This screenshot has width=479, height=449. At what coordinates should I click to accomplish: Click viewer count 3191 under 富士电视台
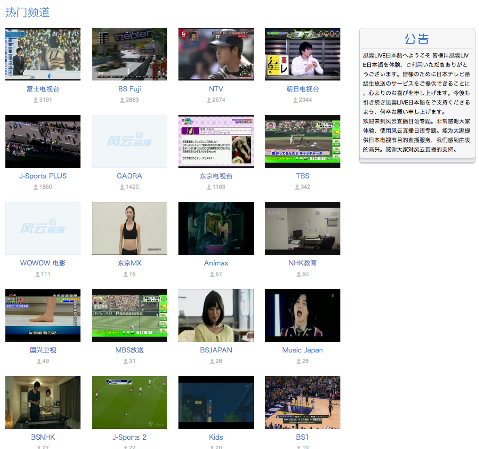coord(45,100)
